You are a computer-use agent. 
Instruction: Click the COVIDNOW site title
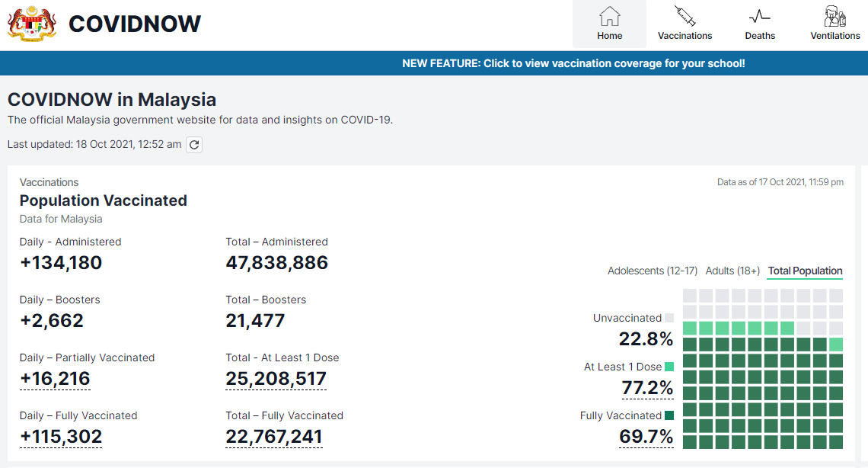click(135, 24)
